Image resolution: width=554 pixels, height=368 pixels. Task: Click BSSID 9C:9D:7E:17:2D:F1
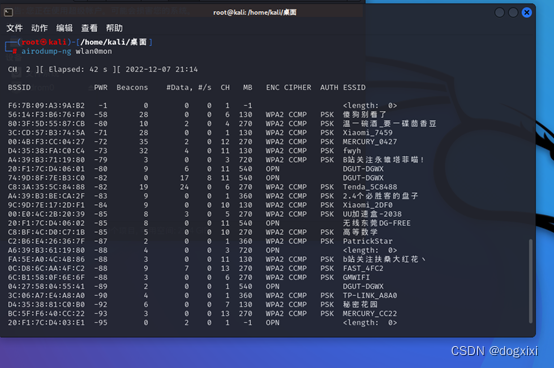point(46,205)
